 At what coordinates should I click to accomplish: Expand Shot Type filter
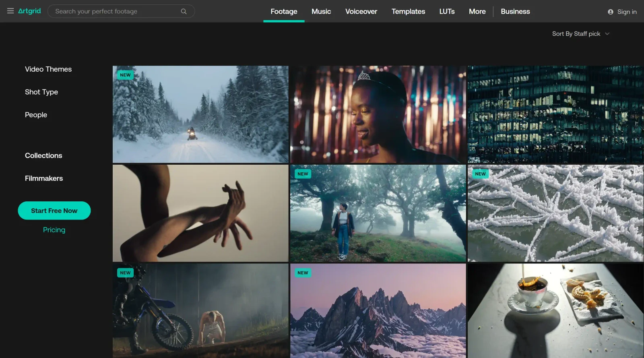[41, 92]
